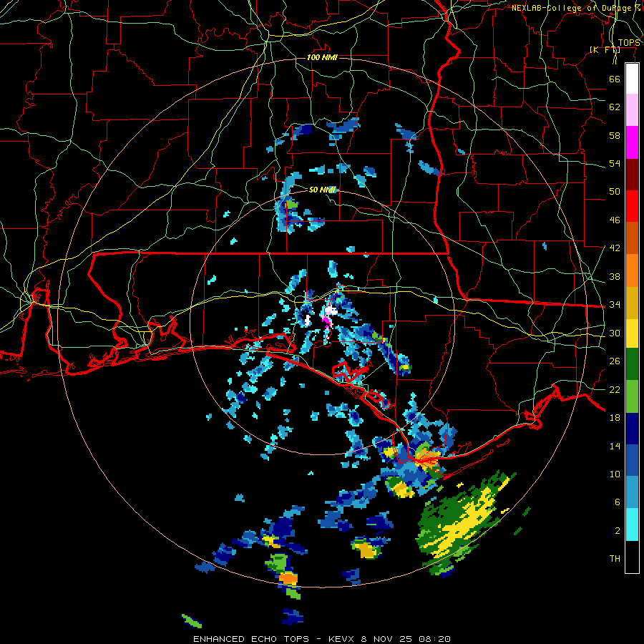Select the medium blue legend swatch
Viewport: 644px width, 644px height.
(632, 461)
